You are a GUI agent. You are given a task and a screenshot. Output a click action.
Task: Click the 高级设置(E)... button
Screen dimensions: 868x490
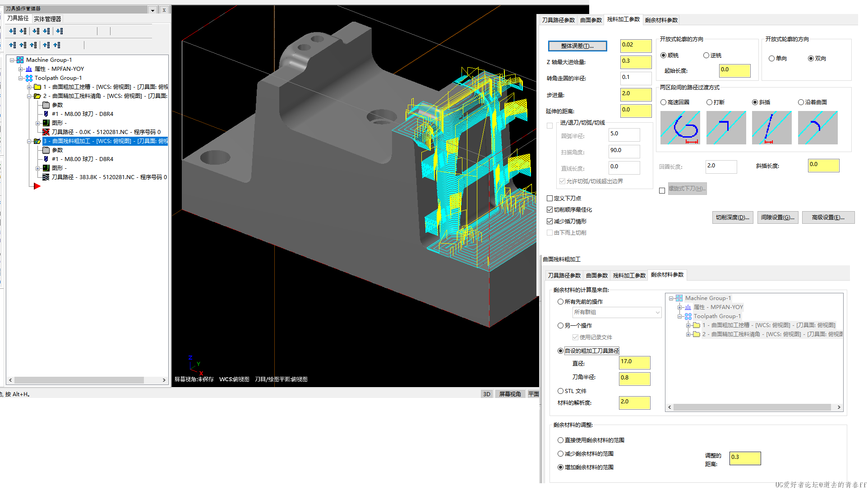828,217
